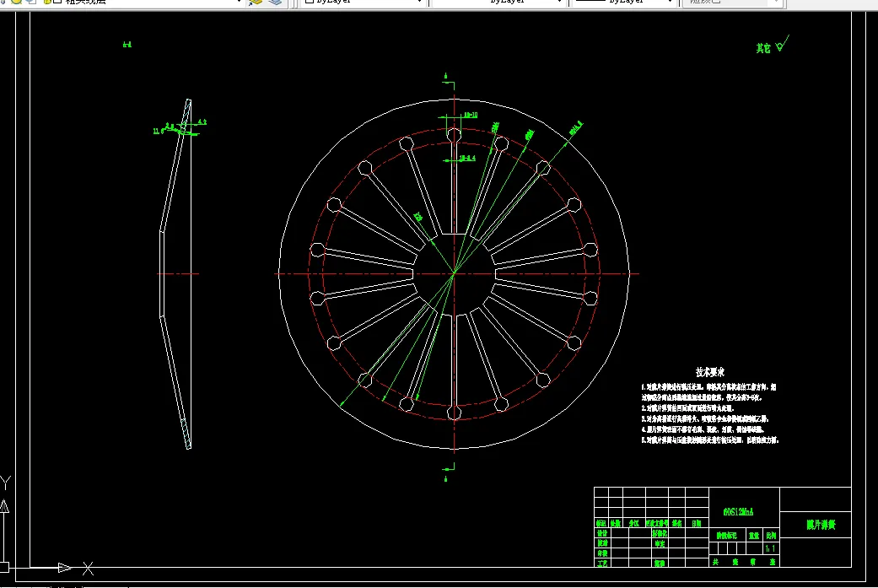Select the 18-10 dimension text
This screenshot has height=588, width=878.
click(x=471, y=115)
